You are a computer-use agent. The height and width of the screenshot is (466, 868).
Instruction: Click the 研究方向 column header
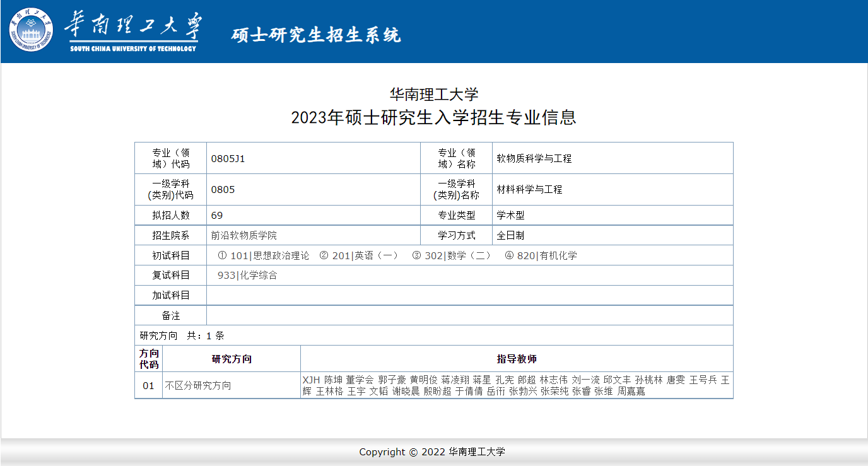(x=232, y=359)
